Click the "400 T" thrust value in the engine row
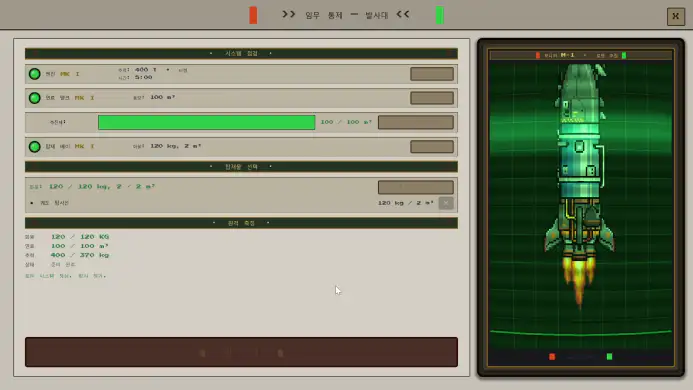This screenshot has height=390, width=693. click(146, 69)
